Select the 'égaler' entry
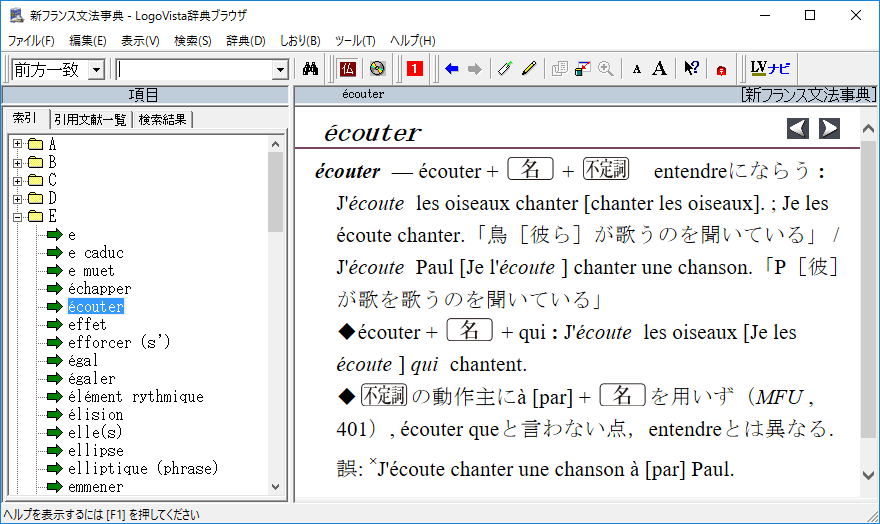The width and height of the screenshot is (880, 524). pos(91,379)
